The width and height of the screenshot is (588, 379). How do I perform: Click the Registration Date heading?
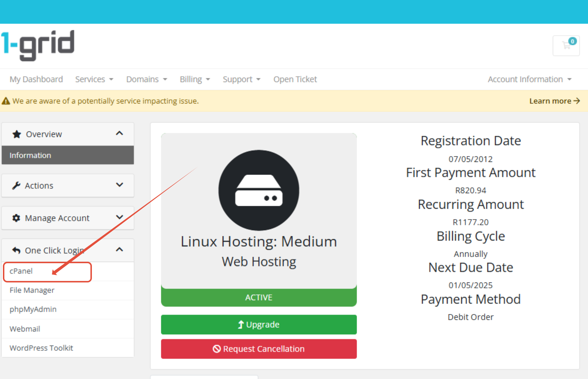click(x=471, y=141)
